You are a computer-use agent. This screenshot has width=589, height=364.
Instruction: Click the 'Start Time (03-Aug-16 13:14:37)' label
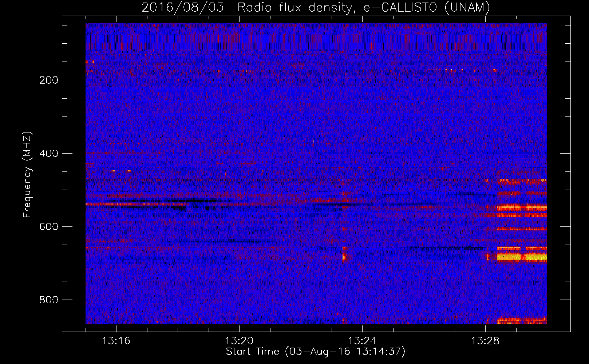click(316, 352)
